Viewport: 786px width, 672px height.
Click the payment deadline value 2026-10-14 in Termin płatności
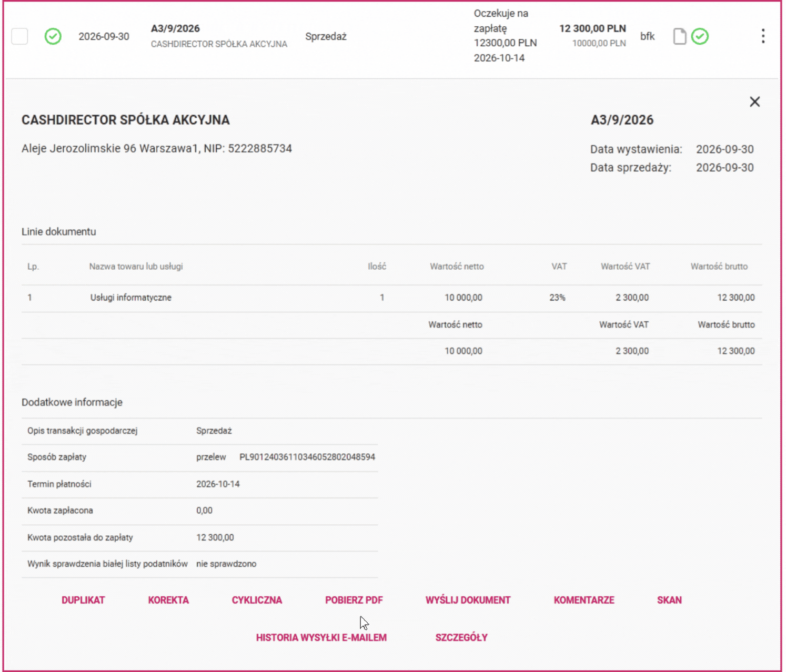pos(218,484)
